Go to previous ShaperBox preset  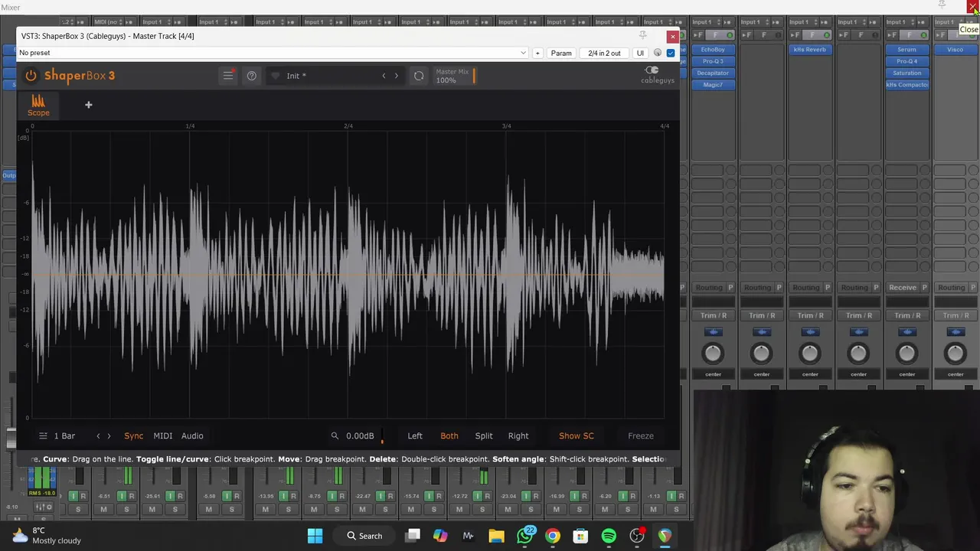[x=384, y=76]
